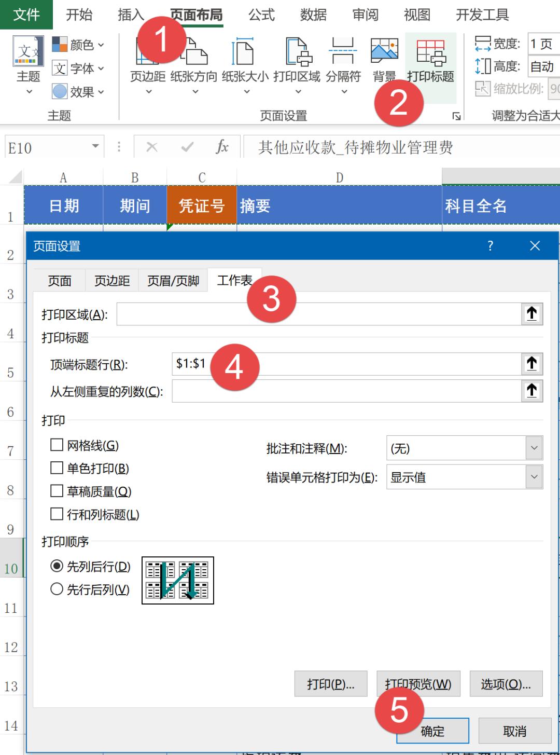Select the 先行后列 radio button
The image size is (560, 755).
click(57, 589)
